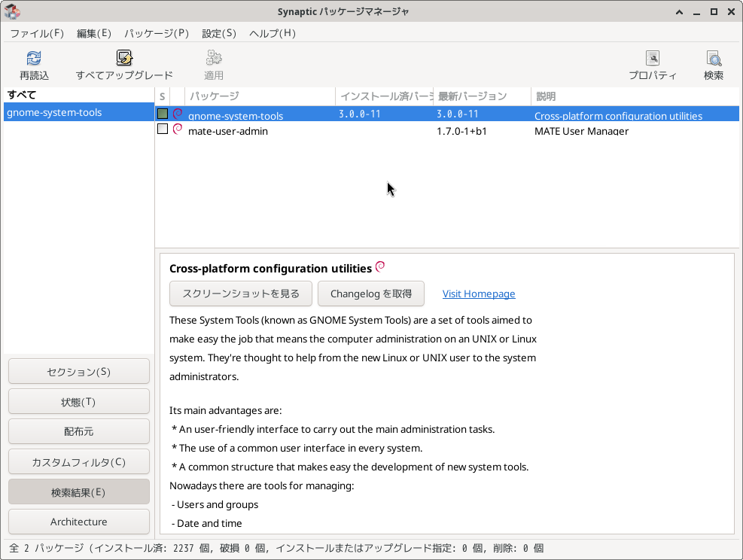The width and height of the screenshot is (743, 560).
Task: Click the Synaptic app icon in title bar
Action: pos(13,11)
